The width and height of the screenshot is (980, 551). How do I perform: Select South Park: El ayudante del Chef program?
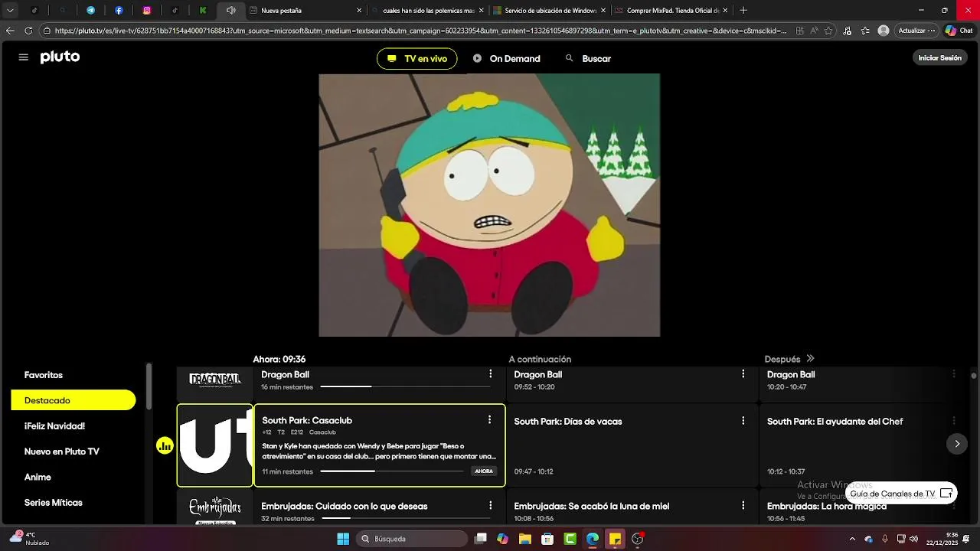(x=864, y=445)
